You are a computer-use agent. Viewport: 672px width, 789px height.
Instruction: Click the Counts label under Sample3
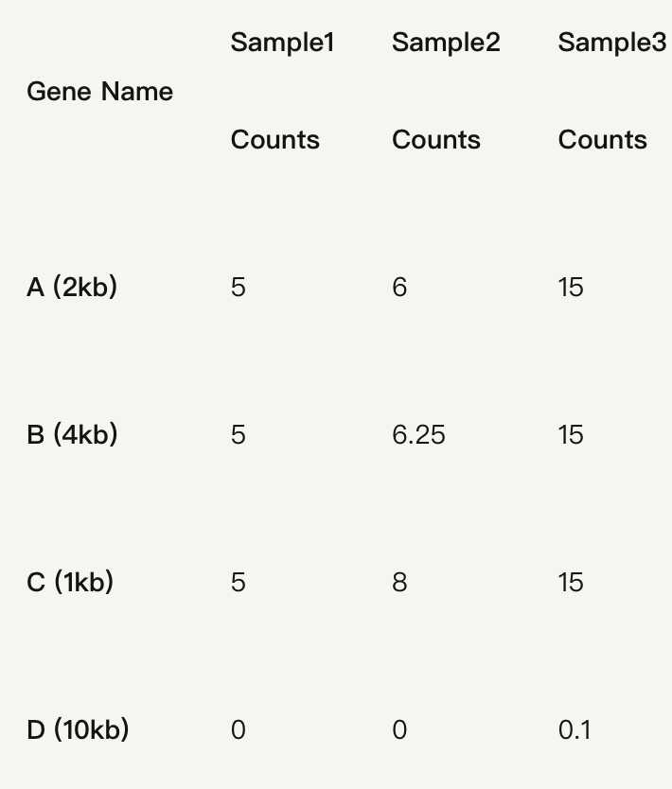pos(602,140)
